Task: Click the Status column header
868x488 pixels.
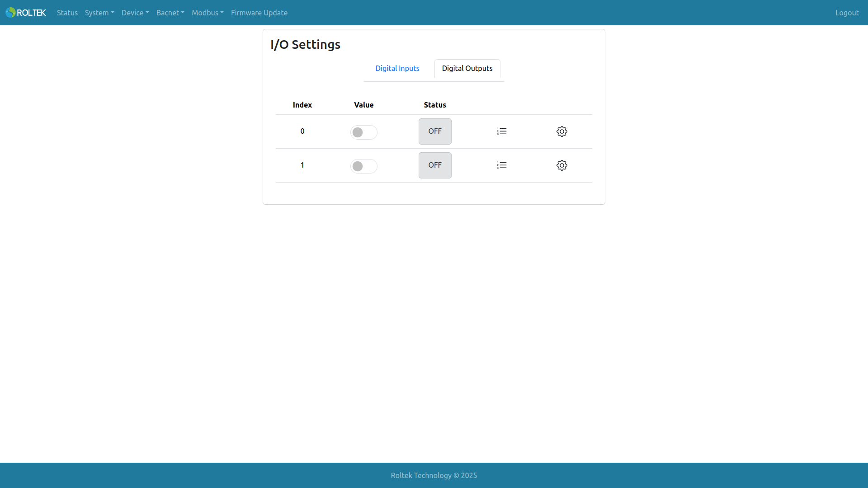Action: [x=435, y=105]
